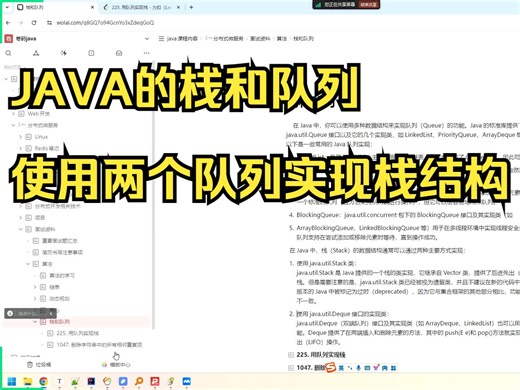Screen dimensions: 520x390
Task: Open sidebar page 225. 用队列实现栈
Action: 77,333
